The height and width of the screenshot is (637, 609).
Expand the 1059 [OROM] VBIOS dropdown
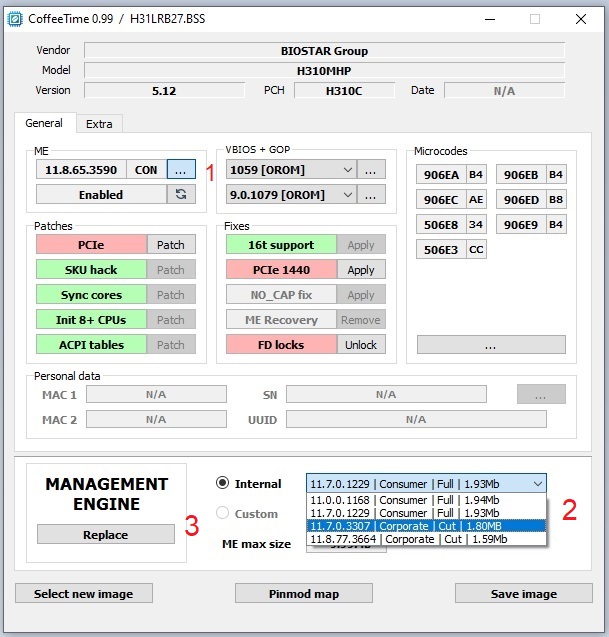pyautogui.click(x=347, y=170)
